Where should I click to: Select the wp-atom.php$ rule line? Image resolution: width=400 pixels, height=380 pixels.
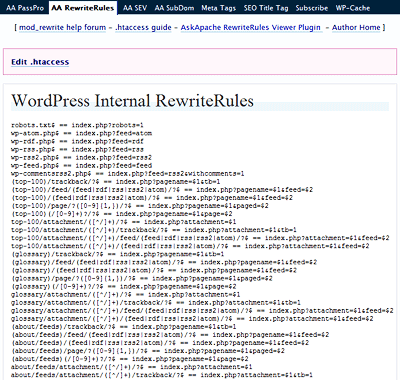(x=81, y=133)
